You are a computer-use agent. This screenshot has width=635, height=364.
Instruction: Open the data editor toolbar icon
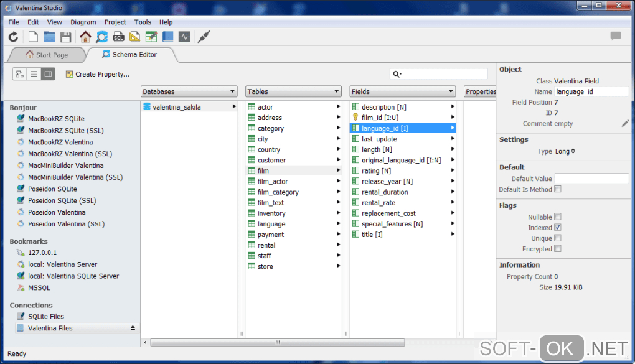(x=151, y=37)
